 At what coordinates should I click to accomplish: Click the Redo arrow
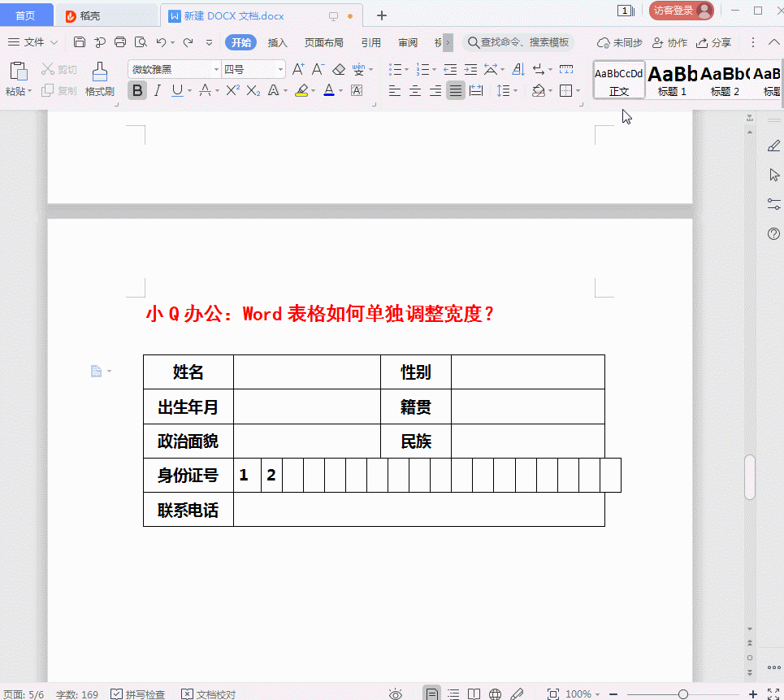[x=188, y=42]
